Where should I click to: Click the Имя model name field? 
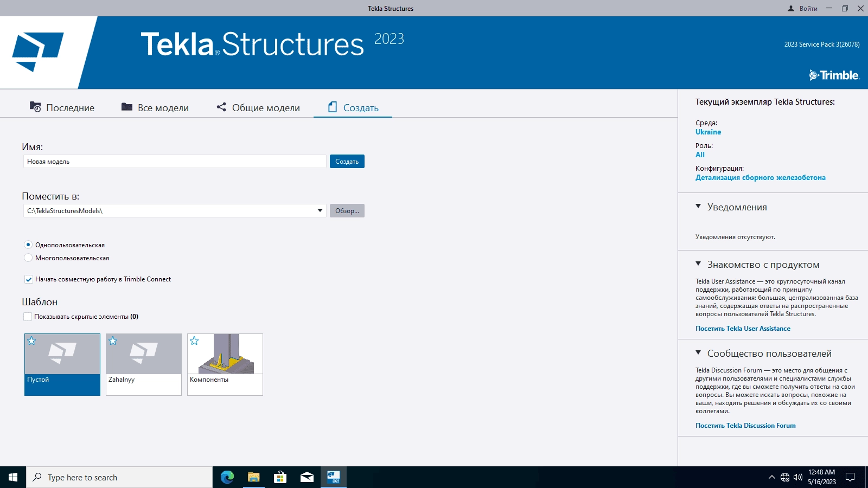pyautogui.click(x=175, y=162)
